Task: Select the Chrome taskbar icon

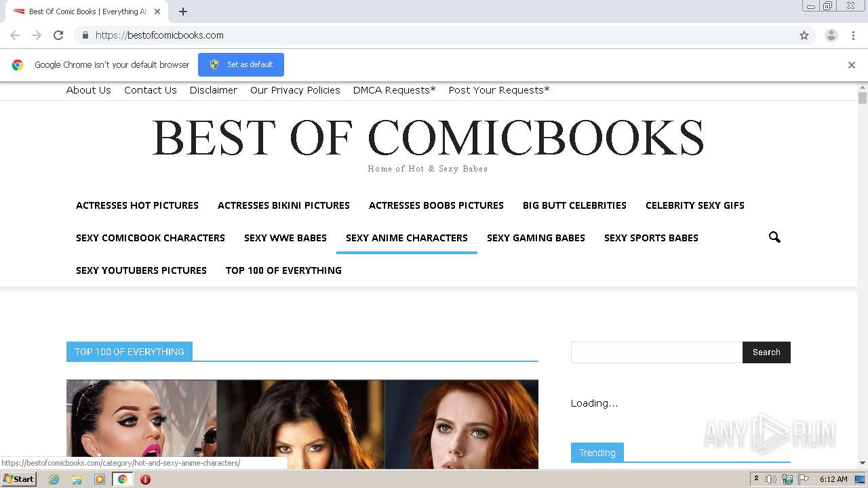Action: tap(122, 479)
